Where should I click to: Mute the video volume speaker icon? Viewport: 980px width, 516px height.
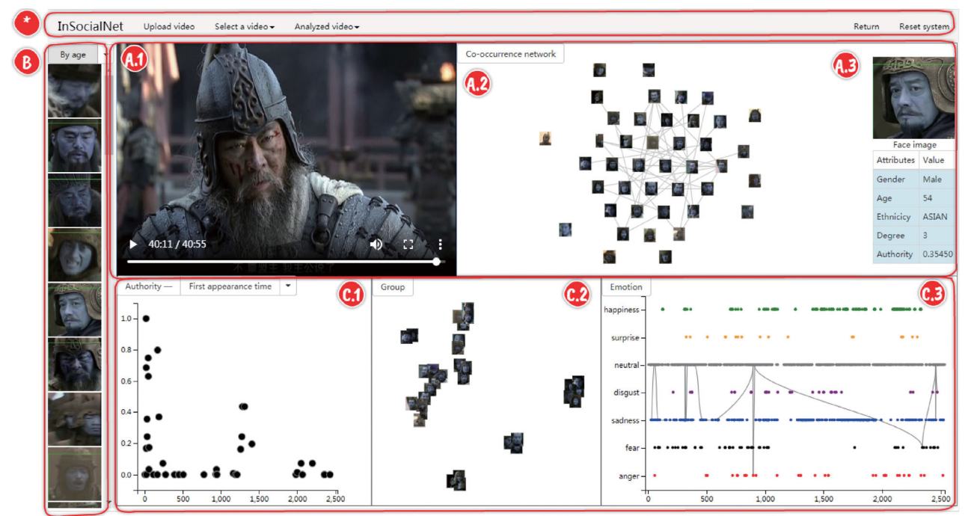click(x=376, y=245)
